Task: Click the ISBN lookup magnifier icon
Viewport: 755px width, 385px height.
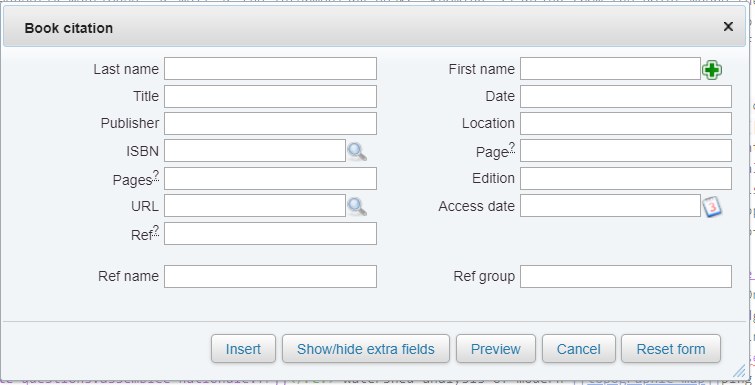Action: tap(357, 152)
